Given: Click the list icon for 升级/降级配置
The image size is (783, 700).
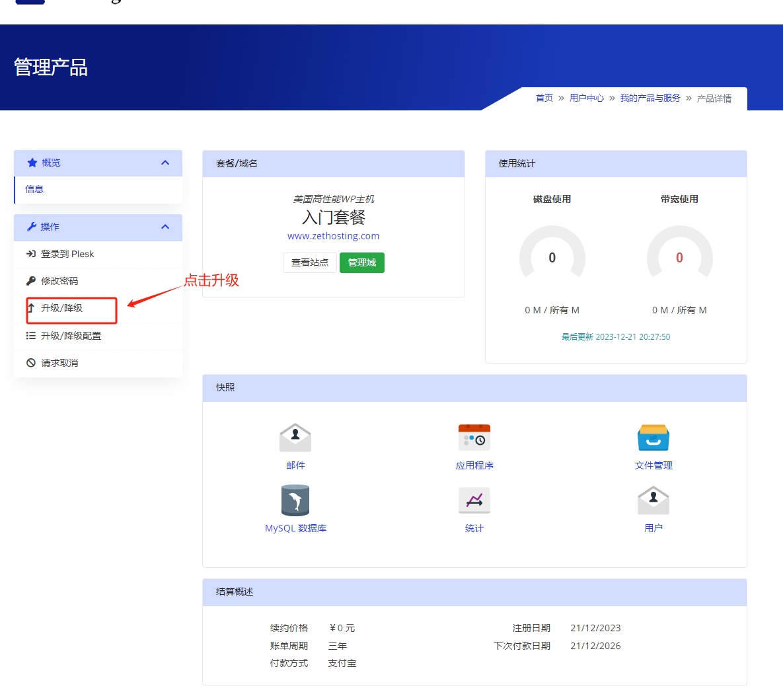Looking at the screenshot, I should point(31,336).
